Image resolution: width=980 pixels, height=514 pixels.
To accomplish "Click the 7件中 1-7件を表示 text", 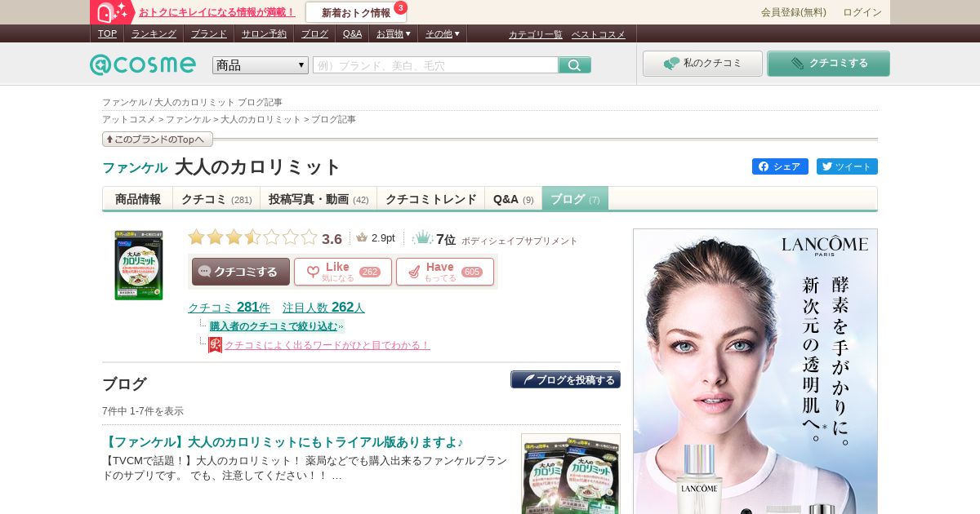I will click(x=143, y=411).
